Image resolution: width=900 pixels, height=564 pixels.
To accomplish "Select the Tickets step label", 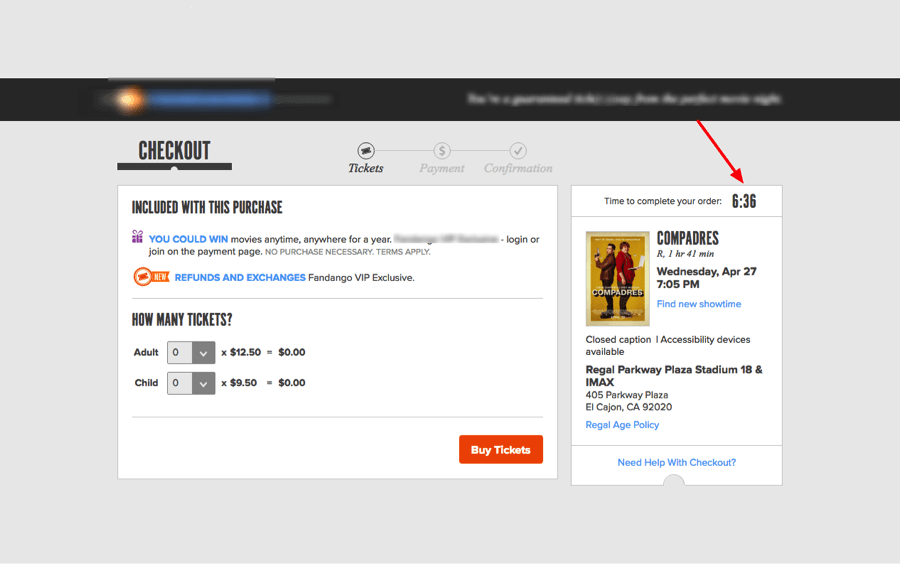I will (366, 168).
